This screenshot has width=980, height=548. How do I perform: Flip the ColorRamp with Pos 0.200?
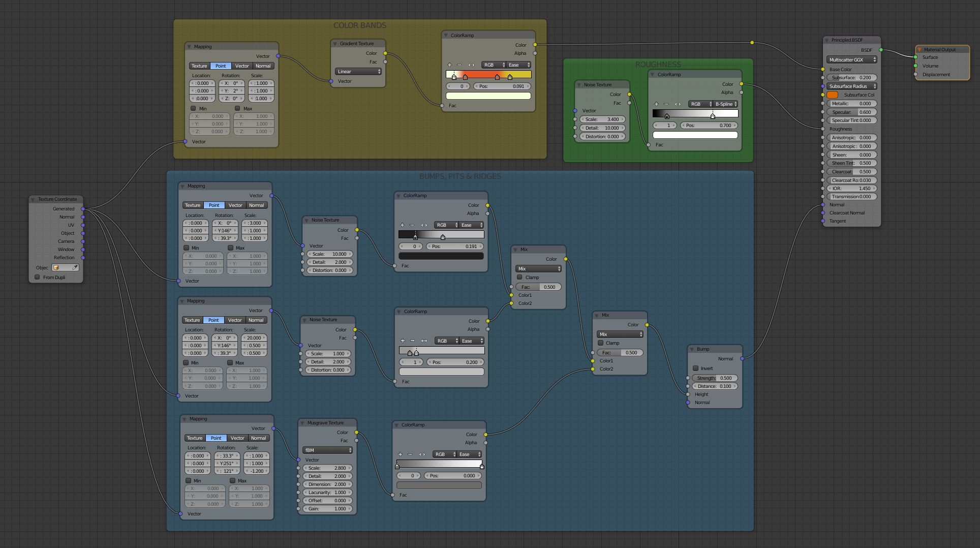tap(424, 341)
